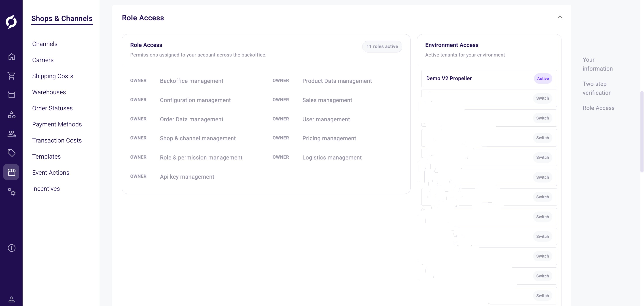
Task: Jump to Role Access anchor link
Action: click(599, 108)
